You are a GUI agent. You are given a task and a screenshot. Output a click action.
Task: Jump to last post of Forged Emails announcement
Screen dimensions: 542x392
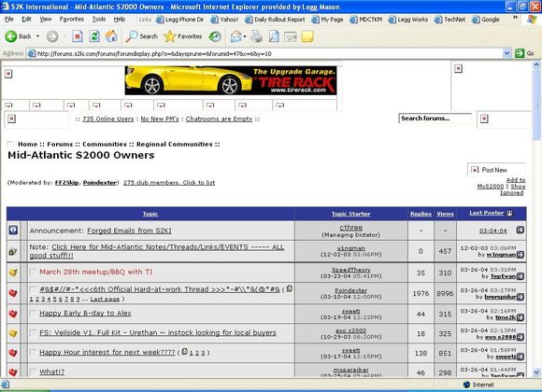521,230
